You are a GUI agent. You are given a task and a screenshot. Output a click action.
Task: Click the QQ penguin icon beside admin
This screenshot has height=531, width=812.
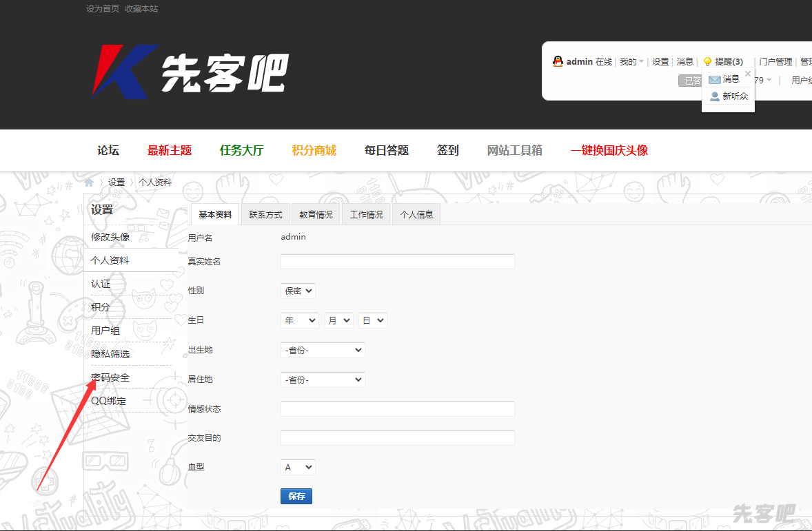pos(558,61)
